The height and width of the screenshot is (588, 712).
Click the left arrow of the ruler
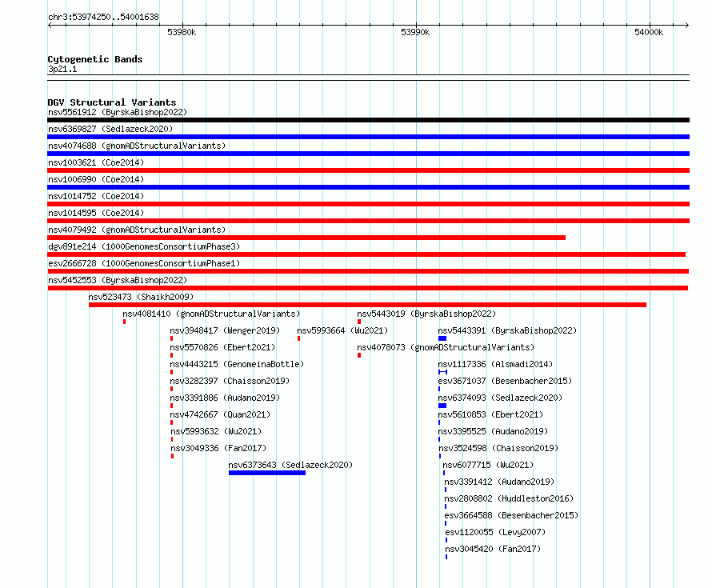click(x=50, y=25)
